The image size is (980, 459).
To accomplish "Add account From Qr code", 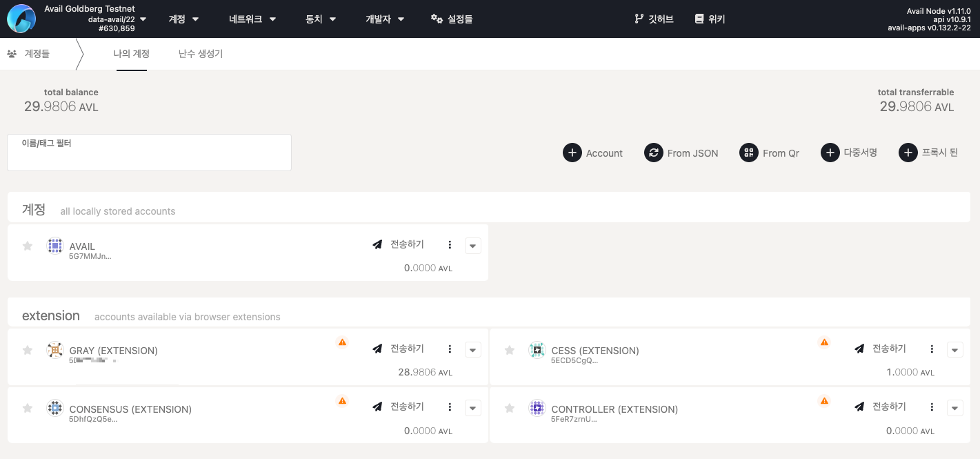I will 770,153.
